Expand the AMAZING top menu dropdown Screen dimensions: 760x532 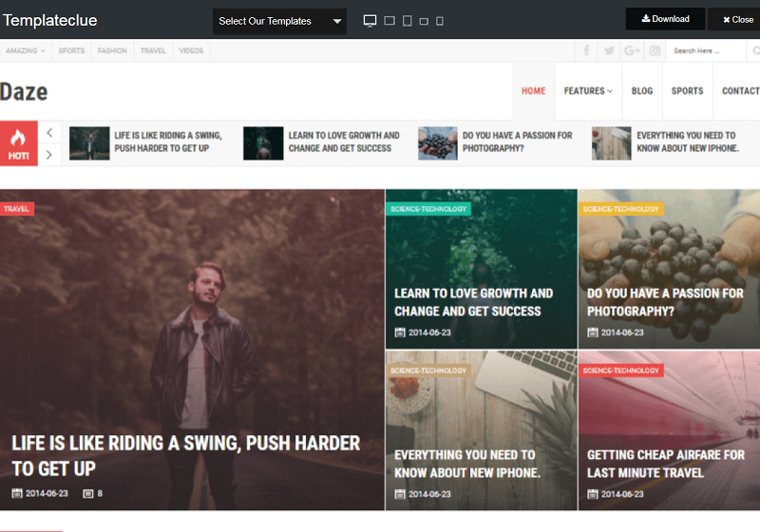[26, 50]
